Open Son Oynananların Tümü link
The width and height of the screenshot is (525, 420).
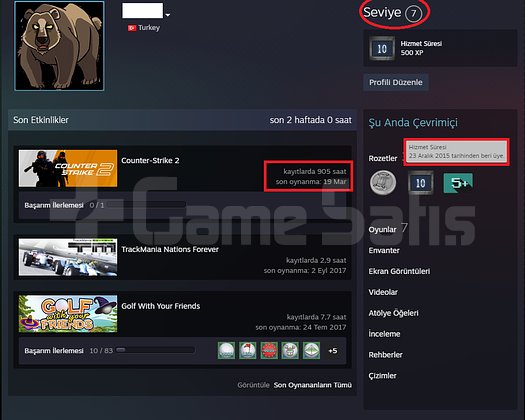coord(313,385)
